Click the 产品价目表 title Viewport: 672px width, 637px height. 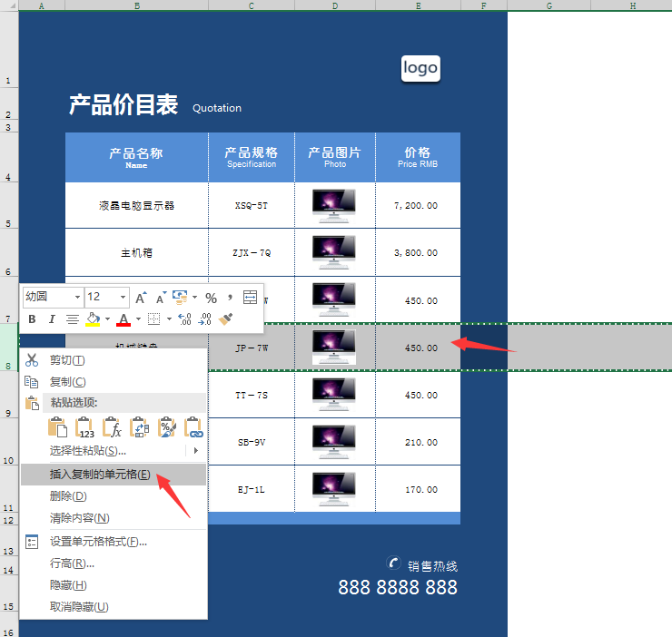coord(124,104)
